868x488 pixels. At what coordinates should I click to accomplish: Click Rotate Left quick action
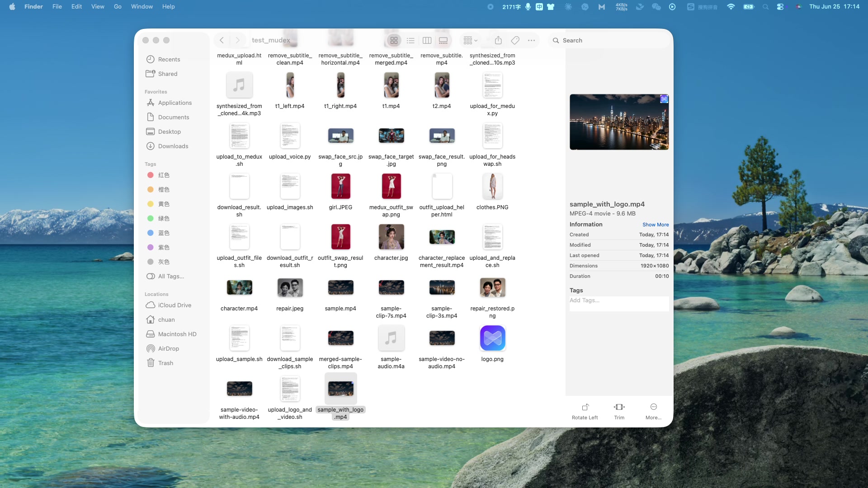click(585, 411)
